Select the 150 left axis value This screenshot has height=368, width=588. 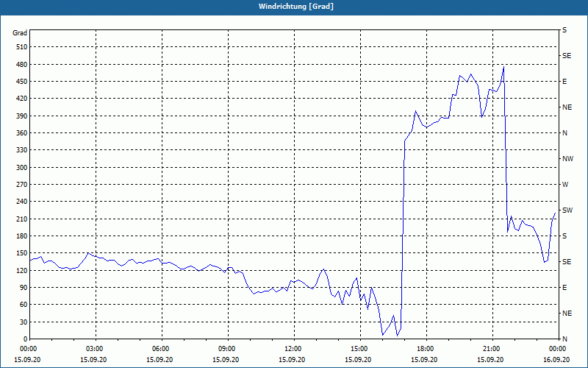point(22,253)
